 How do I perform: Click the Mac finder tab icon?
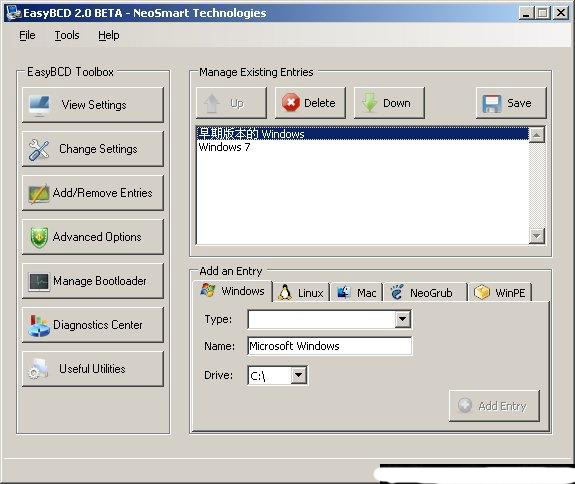point(344,293)
